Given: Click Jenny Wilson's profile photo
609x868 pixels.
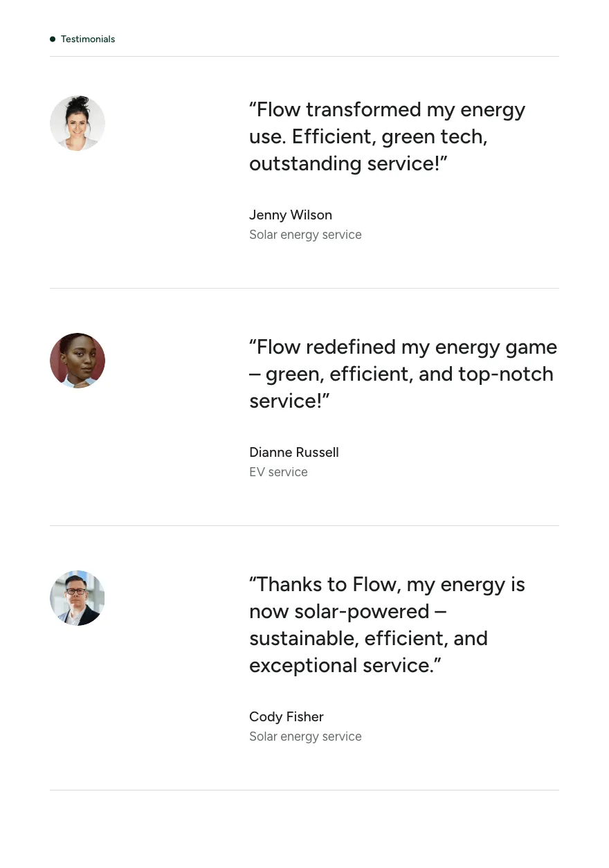Looking at the screenshot, I should click(78, 123).
